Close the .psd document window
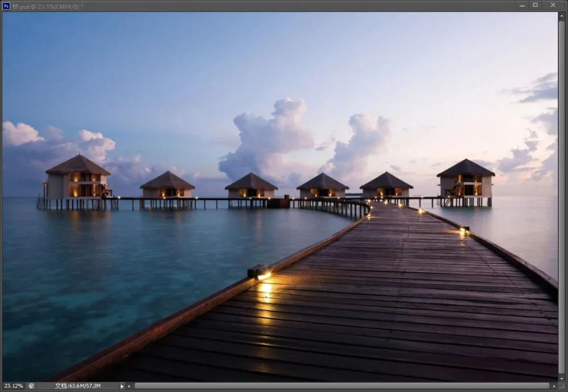568x392 pixels. [x=553, y=5]
